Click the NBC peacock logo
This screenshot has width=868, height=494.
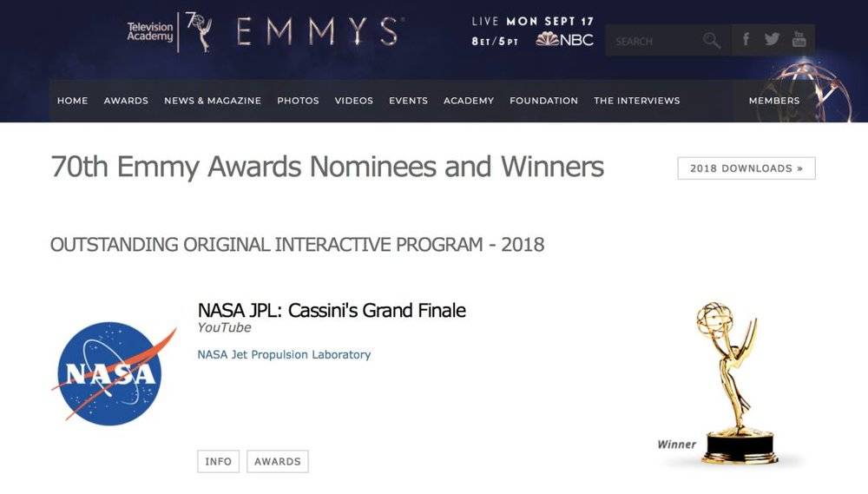pos(564,40)
